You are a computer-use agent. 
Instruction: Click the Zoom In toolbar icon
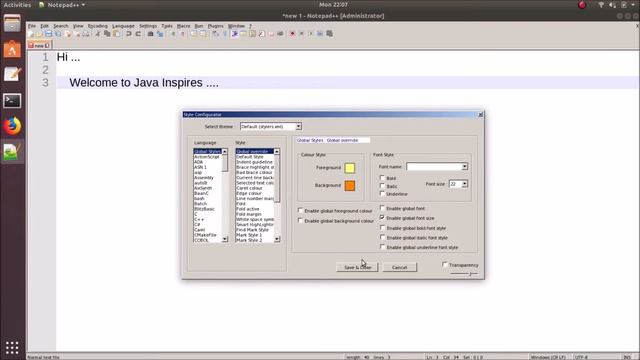tap(173, 34)
